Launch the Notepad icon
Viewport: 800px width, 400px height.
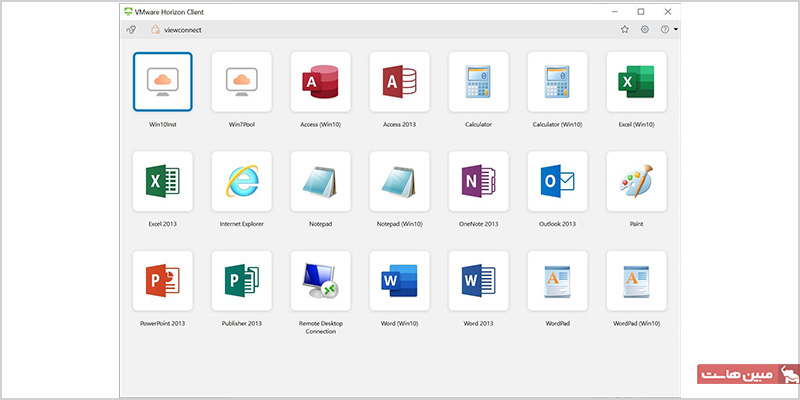(x=320, y=181)
